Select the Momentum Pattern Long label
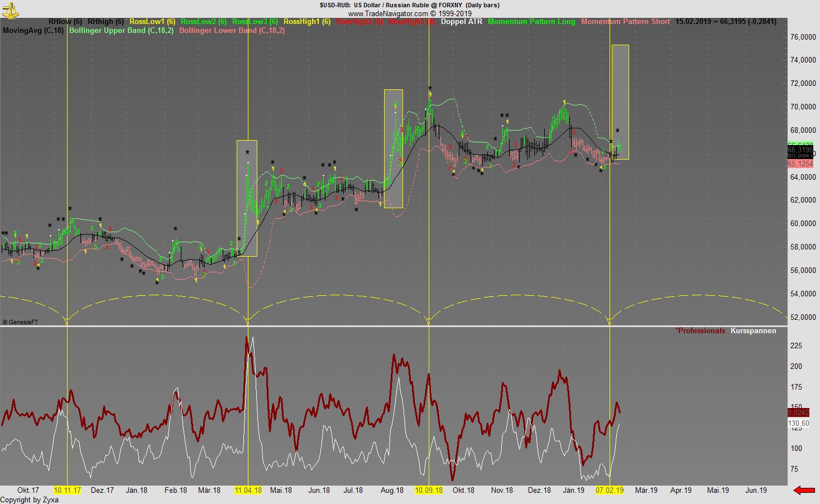The height and width of the screenshot is (504, 820). coord(531,22)
